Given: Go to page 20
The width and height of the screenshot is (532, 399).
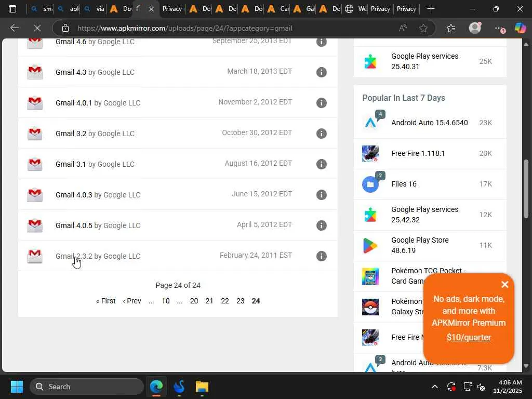Looking at the screenshot, I should [194, 301].
